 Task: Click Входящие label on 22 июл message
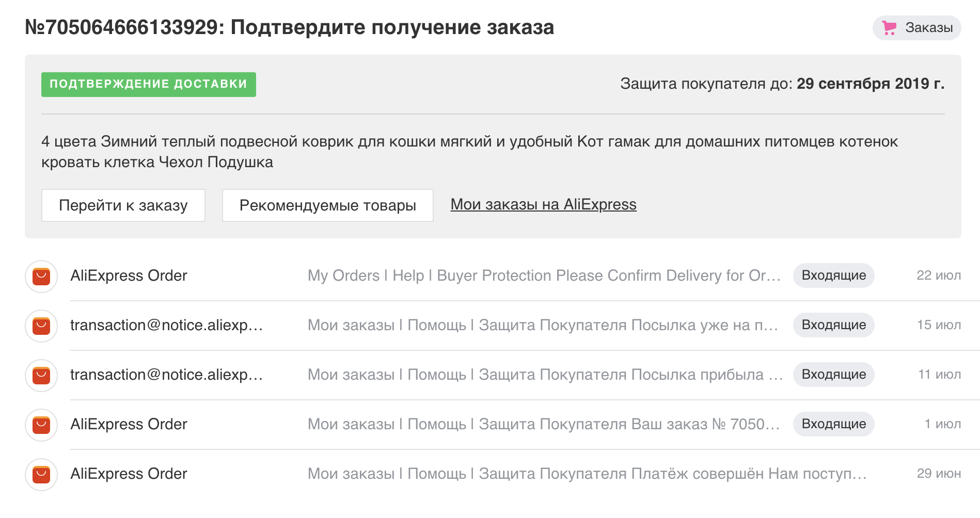[833, 276]
